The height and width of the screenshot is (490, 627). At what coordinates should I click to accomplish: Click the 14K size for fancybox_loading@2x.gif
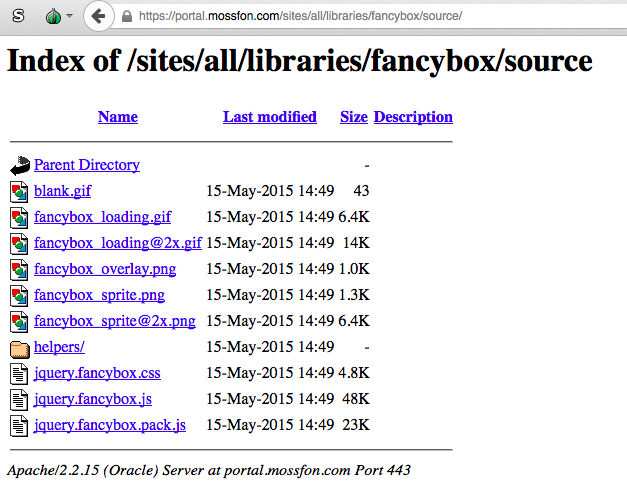356,243
